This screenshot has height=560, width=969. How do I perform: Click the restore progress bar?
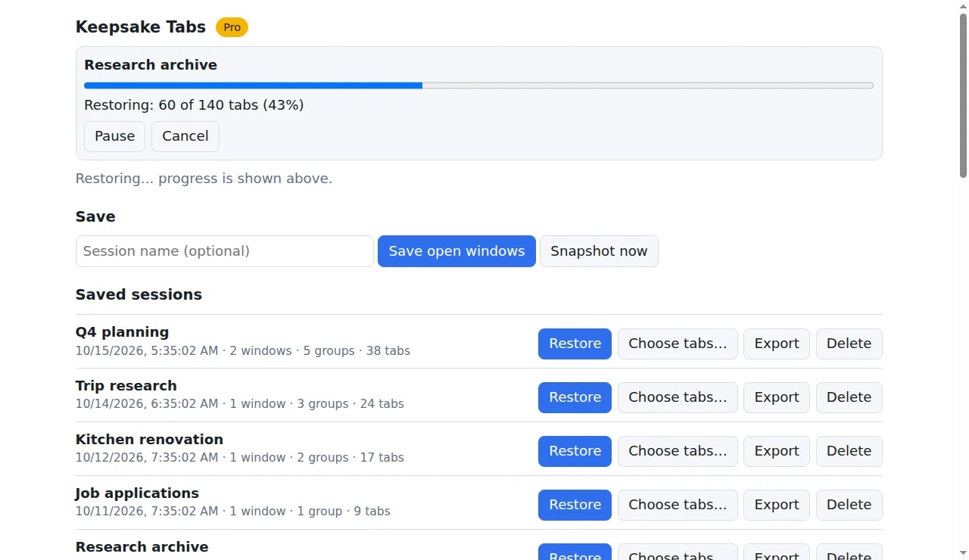click(x=478, y=86)
